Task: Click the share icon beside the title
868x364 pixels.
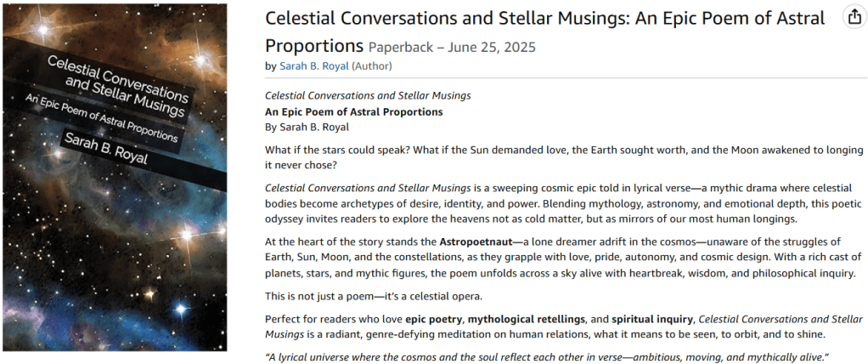Action: pyautogui.click(x=852, y=17)
